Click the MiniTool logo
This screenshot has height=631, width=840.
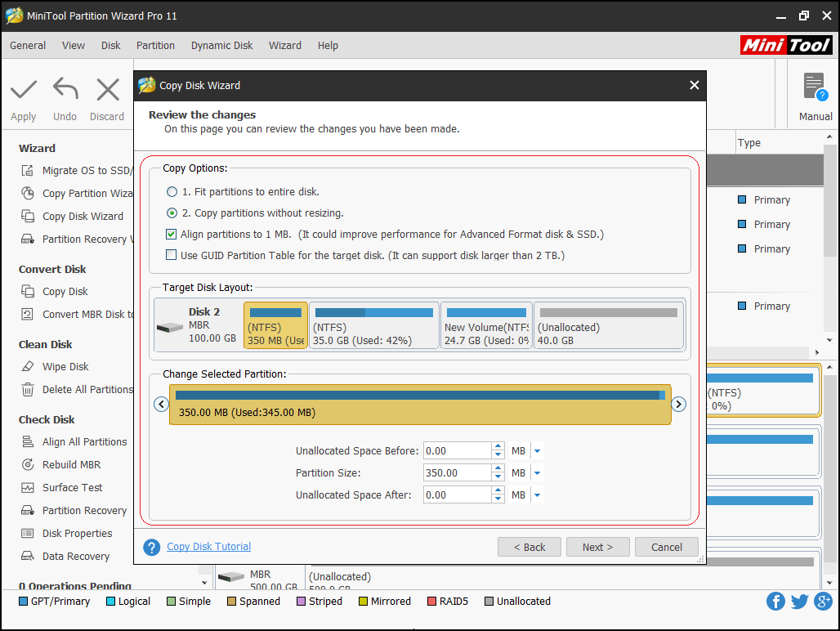pos(786,45)
